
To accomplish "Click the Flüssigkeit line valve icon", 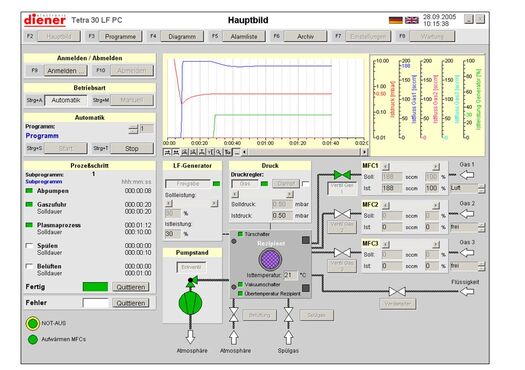I will point(397,291).
